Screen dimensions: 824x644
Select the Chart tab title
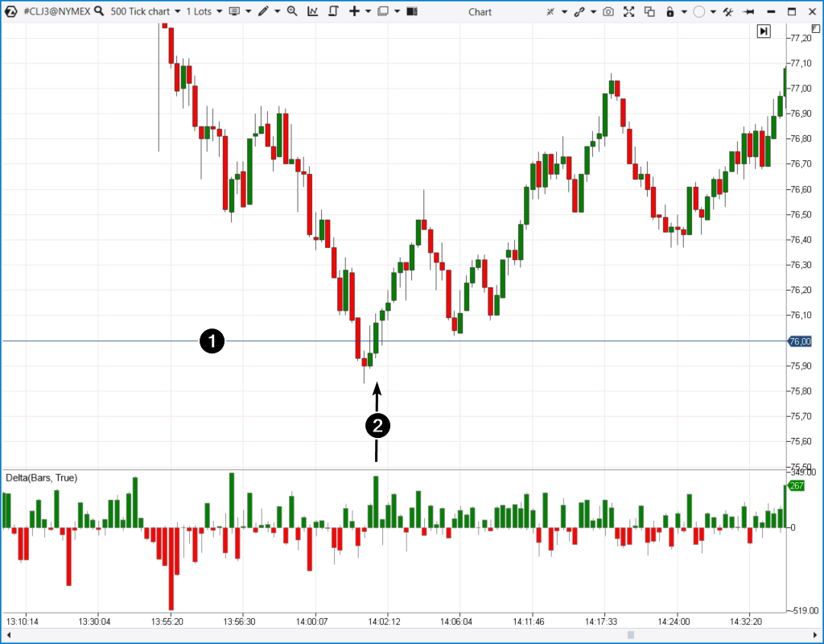pos(480,11)
